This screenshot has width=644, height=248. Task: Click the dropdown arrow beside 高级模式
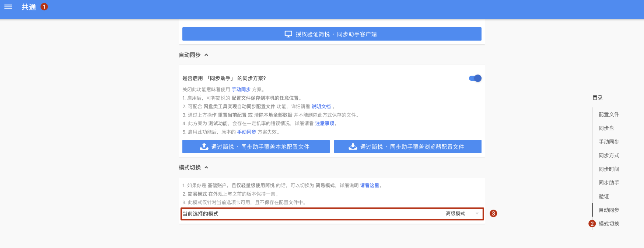click(477, 214)
